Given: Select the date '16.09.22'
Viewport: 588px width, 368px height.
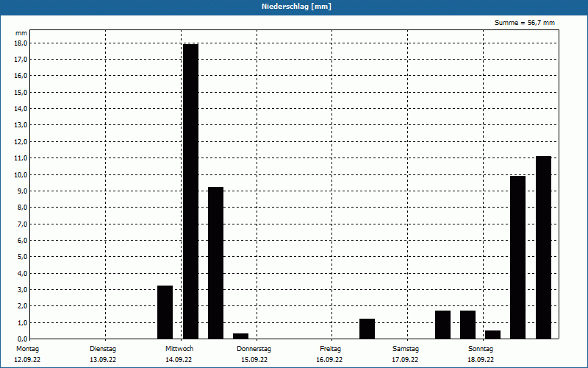Looking at the screenshot, I should click(329, 360).
